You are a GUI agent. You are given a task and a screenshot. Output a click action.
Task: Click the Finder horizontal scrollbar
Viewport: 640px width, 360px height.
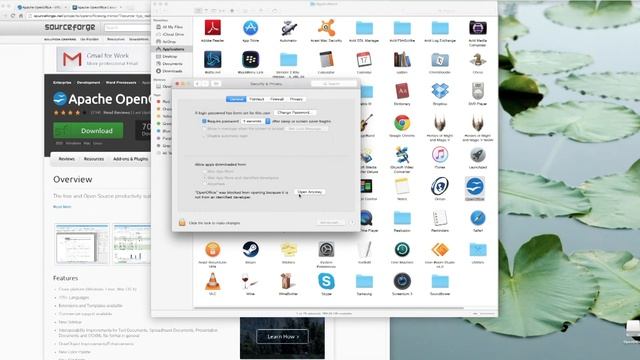(329, 308)
